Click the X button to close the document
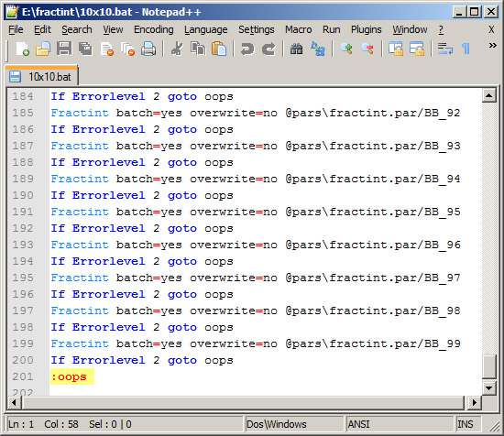Viewport: 504px width, 436px height. click(491, 30)
